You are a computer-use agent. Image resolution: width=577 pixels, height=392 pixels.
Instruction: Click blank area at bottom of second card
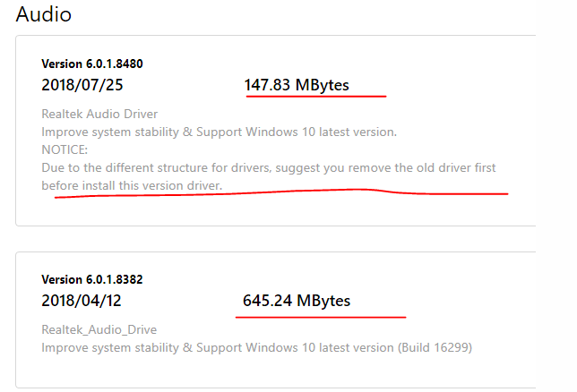[276, 371]
